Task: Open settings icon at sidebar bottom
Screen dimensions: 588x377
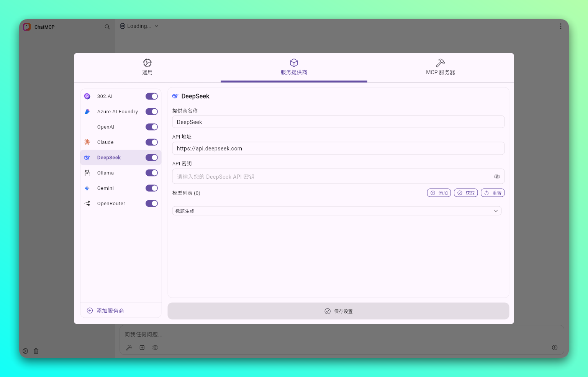Action: point(25,351)
